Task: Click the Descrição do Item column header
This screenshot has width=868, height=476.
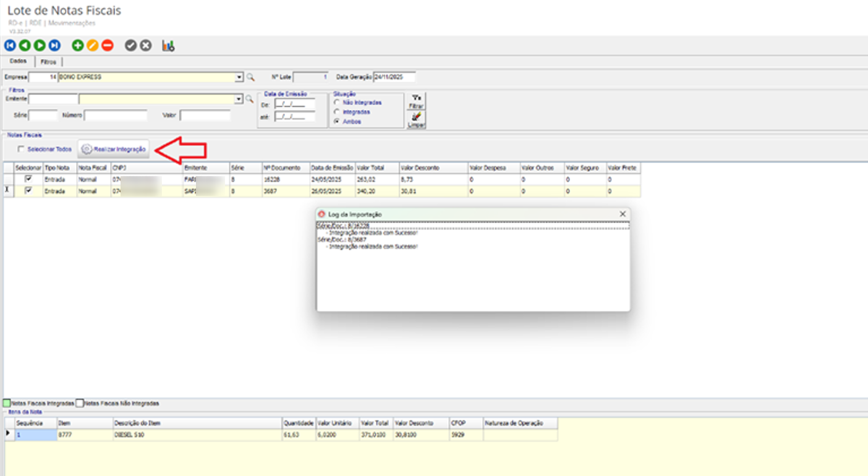Action: coord(197,423)
